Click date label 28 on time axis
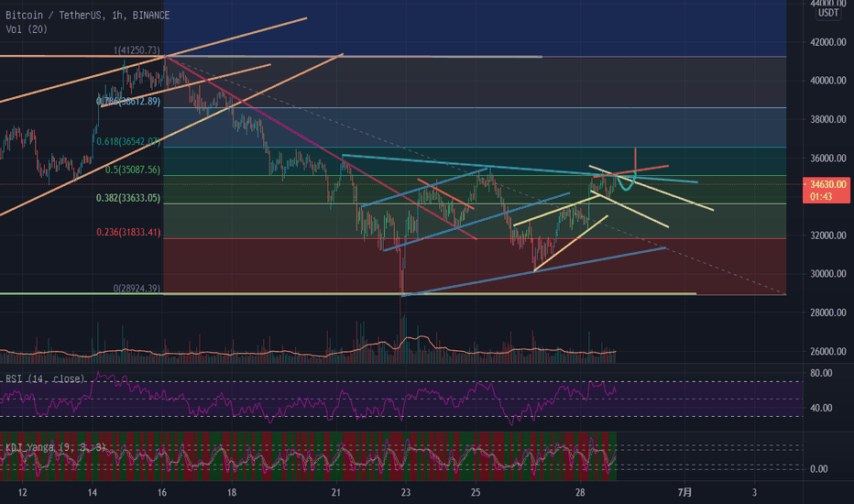Screen dimensions: 854x504 click(x=580, y=493)
